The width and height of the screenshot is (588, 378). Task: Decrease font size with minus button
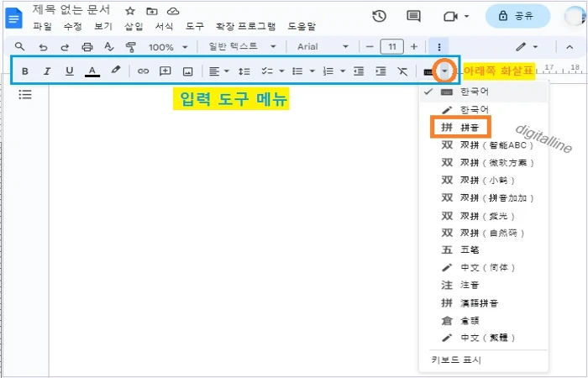click(x=370, y=47)
